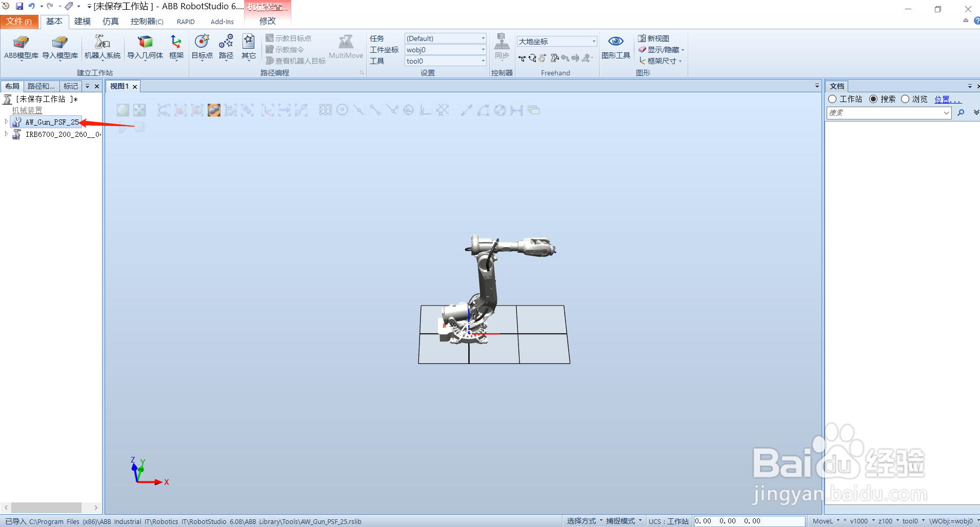Open the 显示/隐藏 dropdown
This screenshot has height=527, width=980.
pyautogui.click(x=662, y=50)
